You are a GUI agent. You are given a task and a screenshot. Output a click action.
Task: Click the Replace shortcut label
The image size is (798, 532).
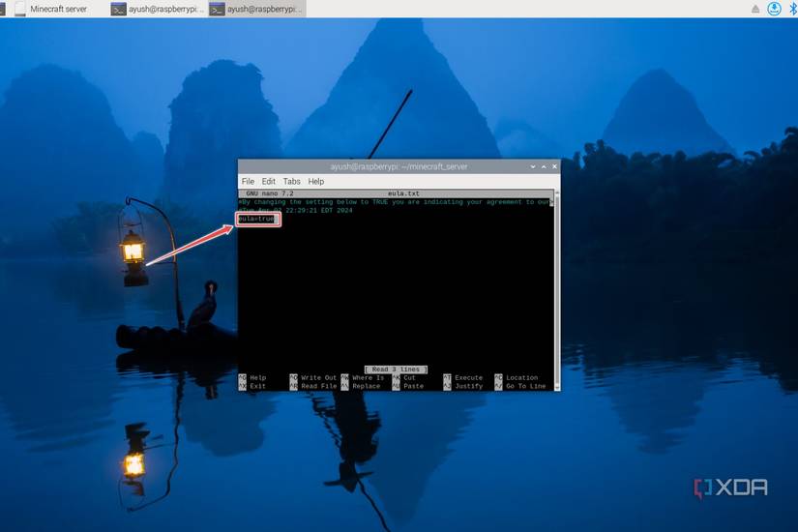366,386
